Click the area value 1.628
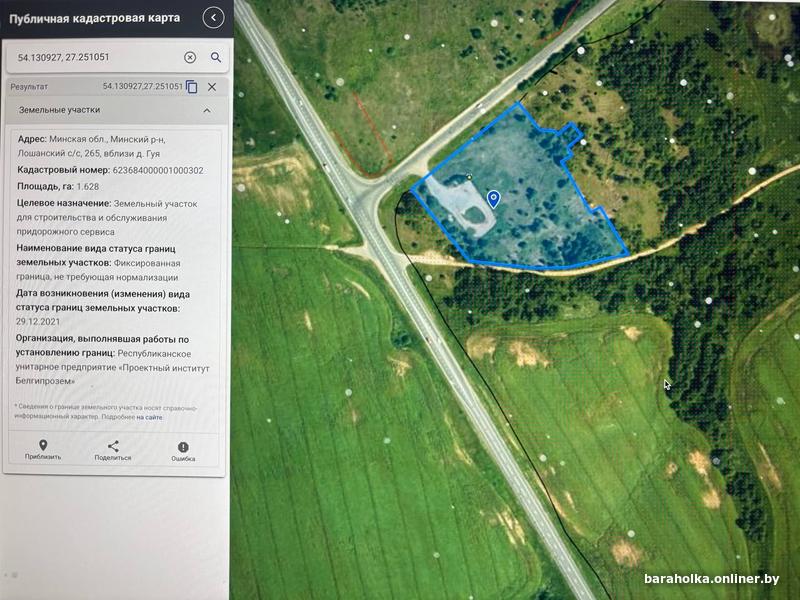Viewport: 800px width, 600px height. (88, 187)
